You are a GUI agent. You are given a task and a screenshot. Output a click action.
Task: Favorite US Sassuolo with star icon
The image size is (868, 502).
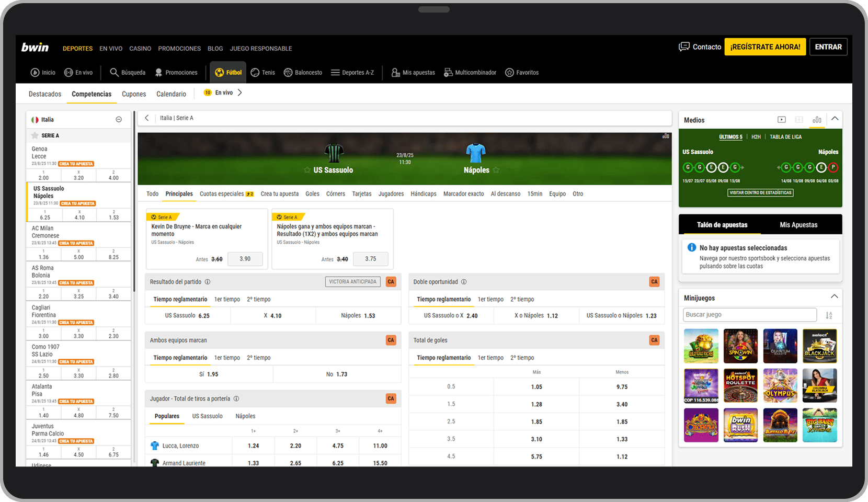(307, 170)
